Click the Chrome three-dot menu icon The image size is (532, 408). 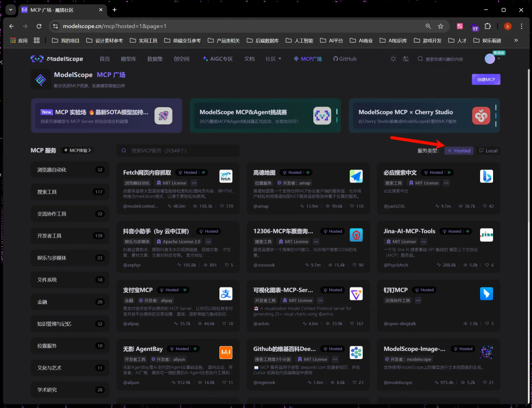522,26
